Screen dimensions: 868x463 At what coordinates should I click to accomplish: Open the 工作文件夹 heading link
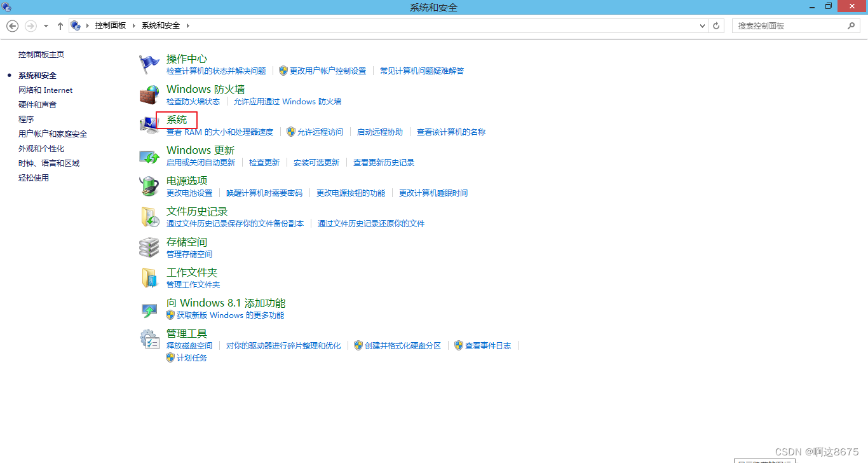click(192, 272)
